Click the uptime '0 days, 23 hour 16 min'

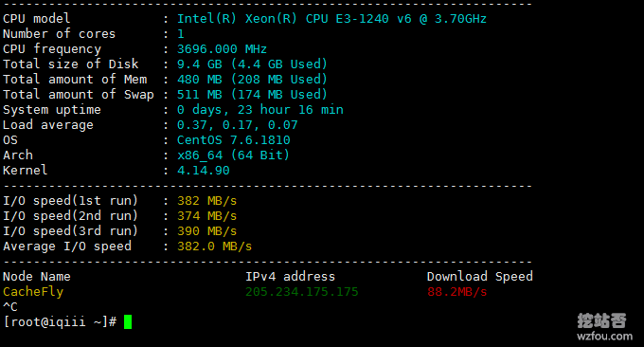pos(260,110)
